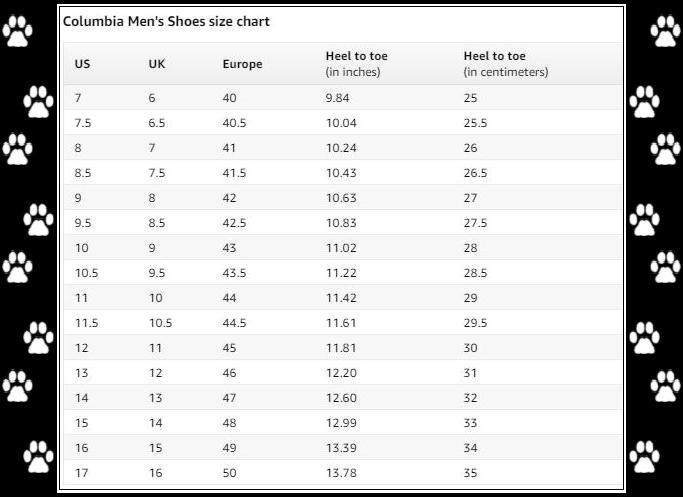Click the "Heel to toe (in centimeters)" header
Image resolution: width=683 pixels, height=497 pixels.
pyautogui.click(x=506, y=64)
